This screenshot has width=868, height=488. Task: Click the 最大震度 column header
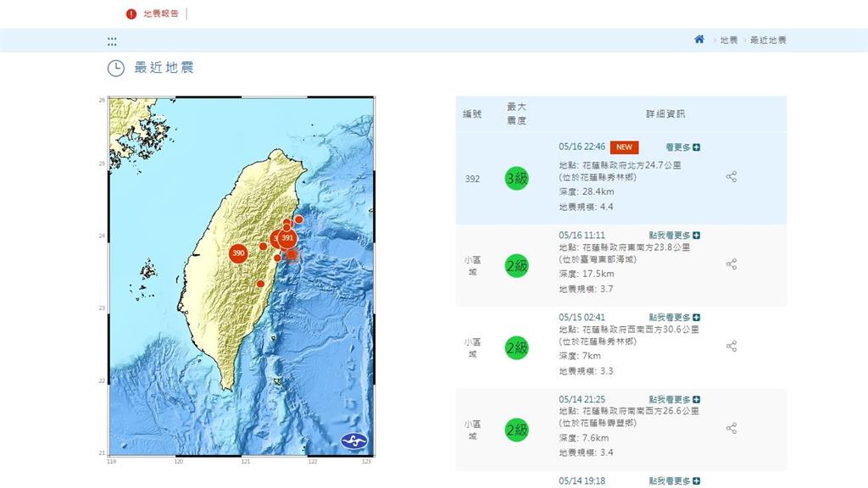pos(516,114)
